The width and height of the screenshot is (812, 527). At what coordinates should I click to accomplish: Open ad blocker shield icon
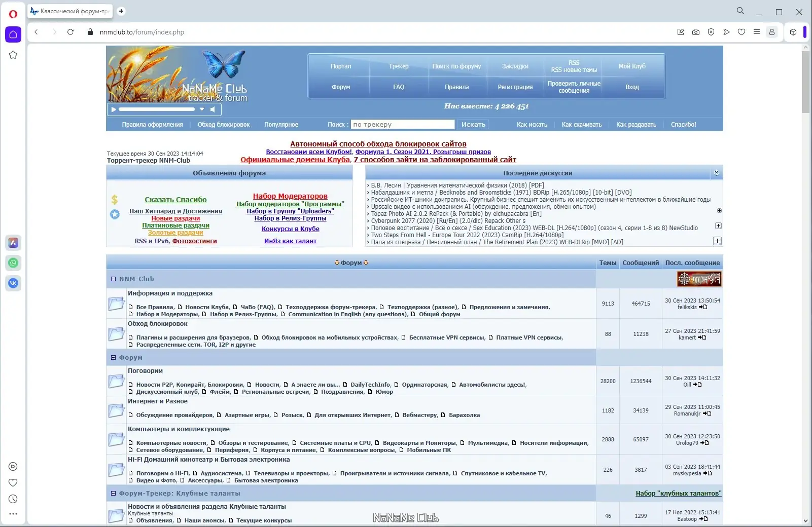click(711, 32)
